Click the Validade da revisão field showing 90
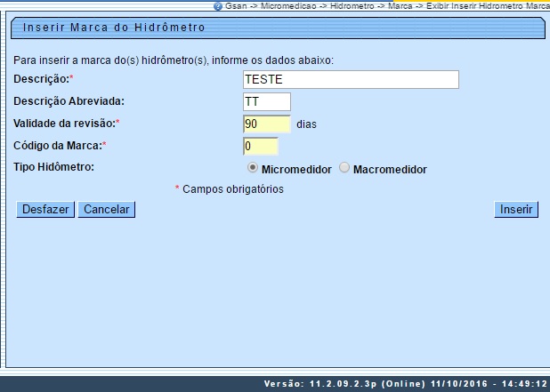 pyautogui.click(x=266, y=124)
